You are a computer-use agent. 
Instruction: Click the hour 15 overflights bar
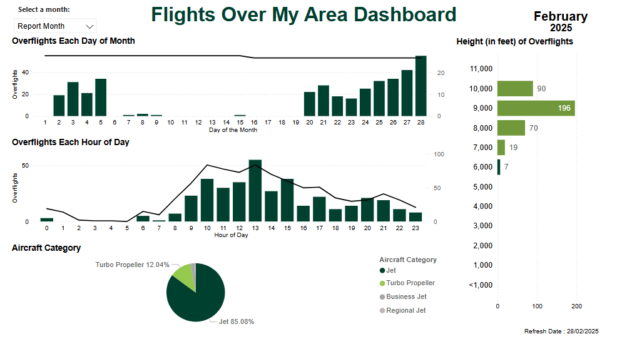coord(287,200)
